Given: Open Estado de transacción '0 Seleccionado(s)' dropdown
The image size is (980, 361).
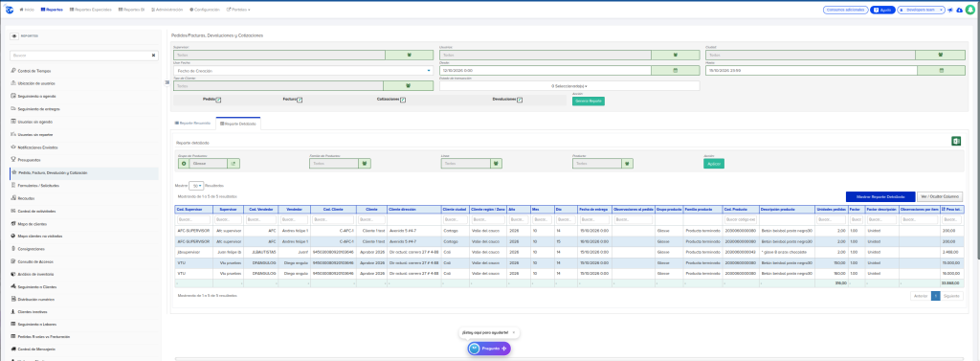Looking at the screenshot, I should coord(568,86).
